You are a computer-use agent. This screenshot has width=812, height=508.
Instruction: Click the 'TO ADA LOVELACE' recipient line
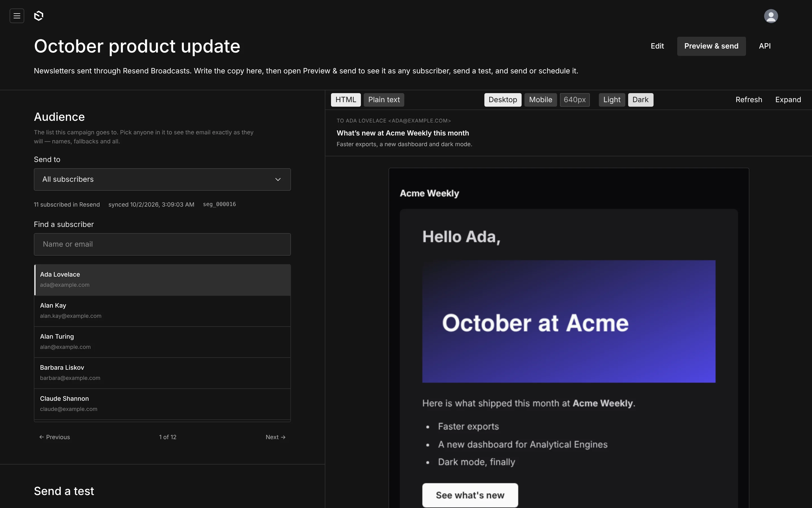pyautogui.click(x=394, y=121)
